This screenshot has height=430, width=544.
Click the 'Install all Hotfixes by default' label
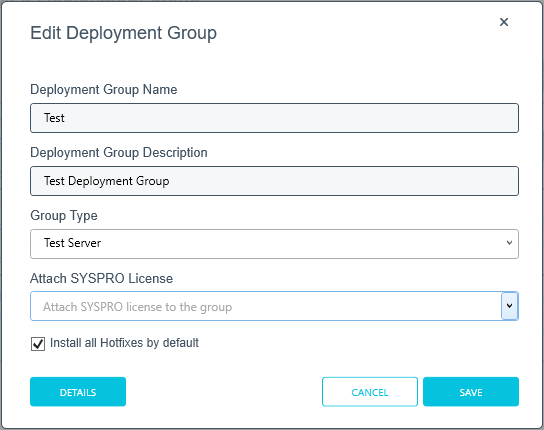point(124,343)
